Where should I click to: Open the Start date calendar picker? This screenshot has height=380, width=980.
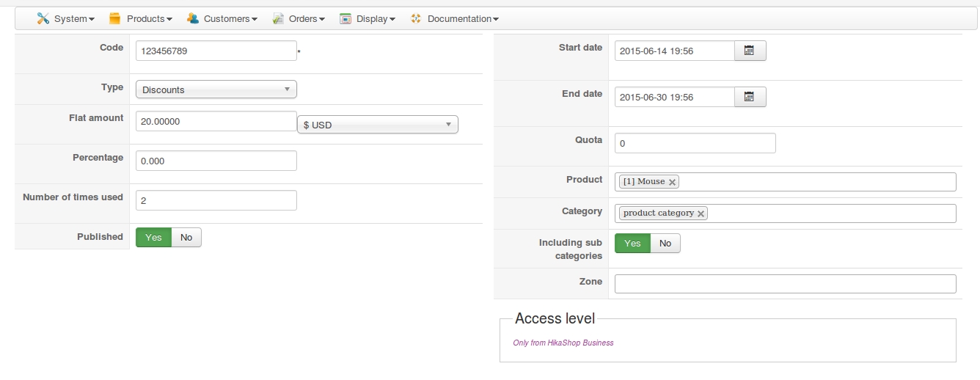click(x=750, y=51)
